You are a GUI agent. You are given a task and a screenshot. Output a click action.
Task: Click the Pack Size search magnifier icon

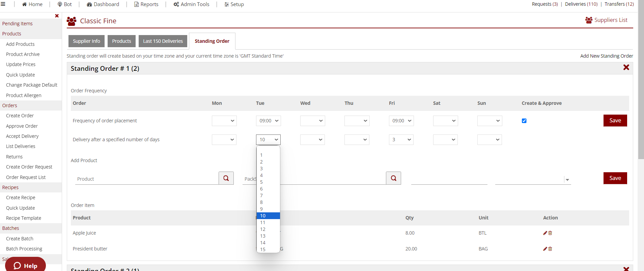coord(393,178)
